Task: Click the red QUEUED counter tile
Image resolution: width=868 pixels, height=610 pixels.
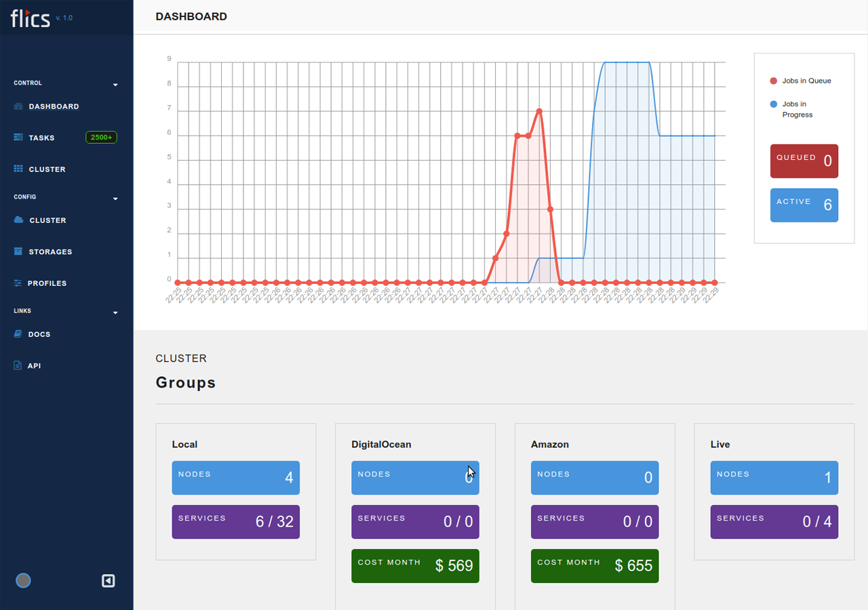Action: click(804, 161)
